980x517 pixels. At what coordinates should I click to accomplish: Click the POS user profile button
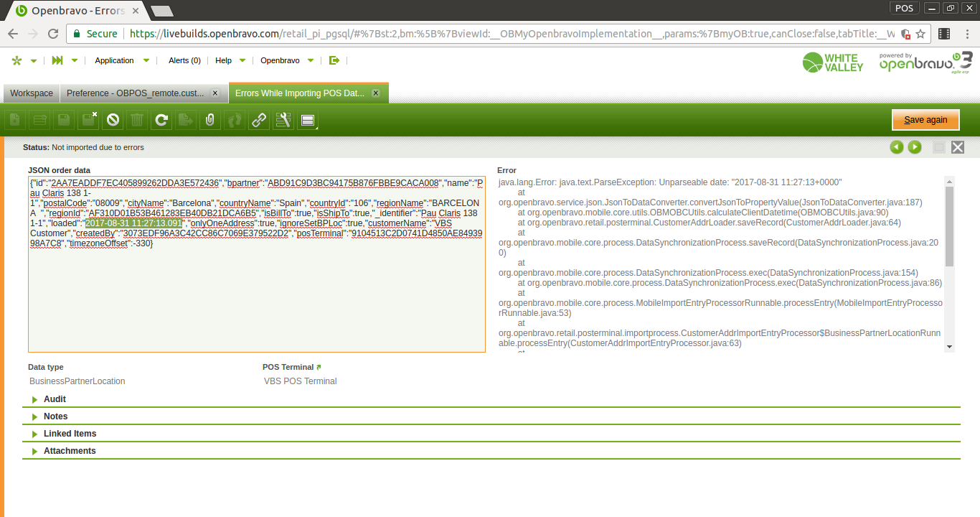pyautogui.click(x=905, y=8)
